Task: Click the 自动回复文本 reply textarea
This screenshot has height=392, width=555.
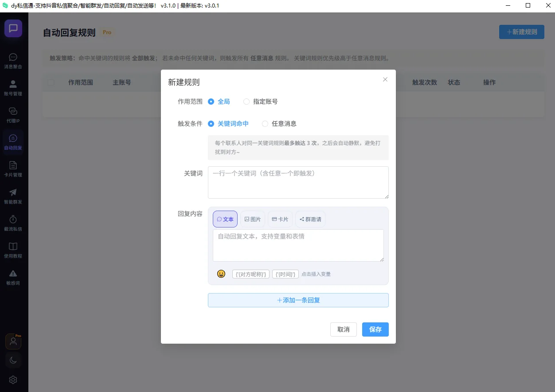Action: tap(298, 245)
